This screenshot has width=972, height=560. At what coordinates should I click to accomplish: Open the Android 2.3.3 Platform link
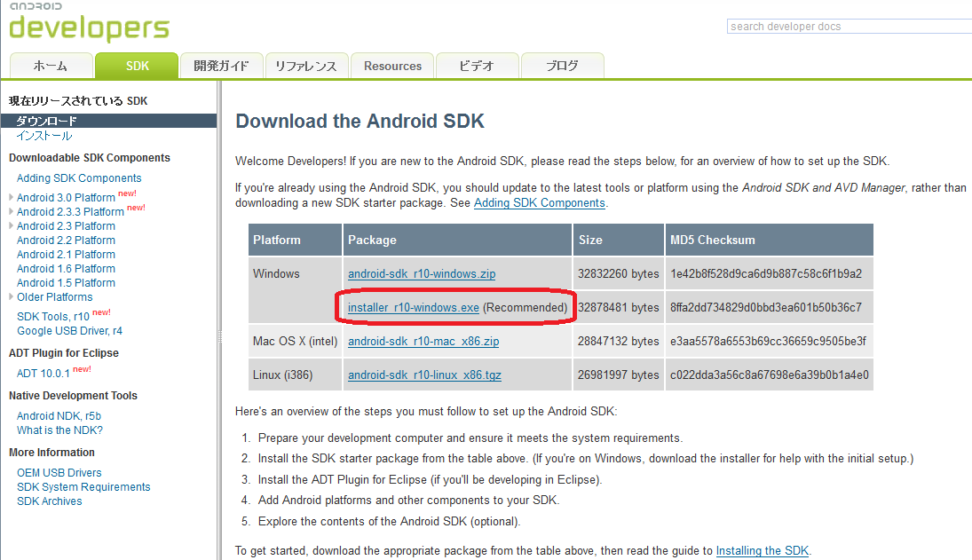(70, 212)
